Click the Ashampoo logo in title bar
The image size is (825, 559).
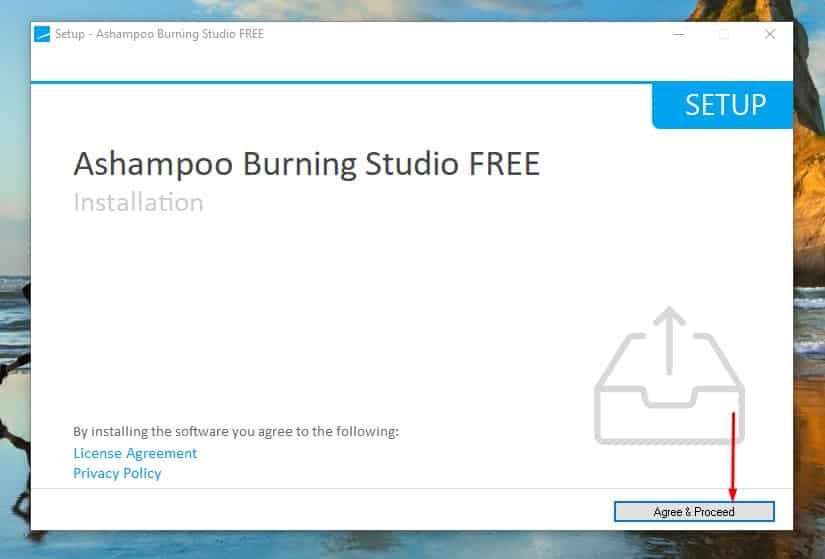[42, 34]
